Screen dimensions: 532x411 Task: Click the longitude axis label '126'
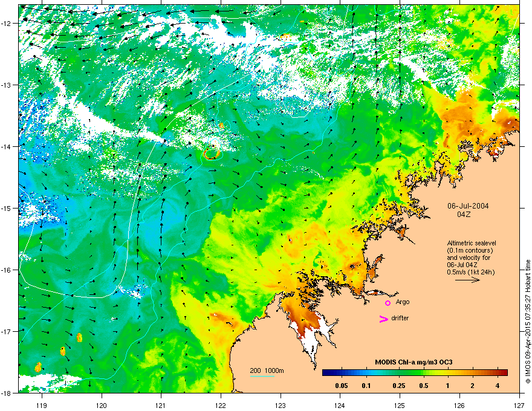click(x=459, y=405)
